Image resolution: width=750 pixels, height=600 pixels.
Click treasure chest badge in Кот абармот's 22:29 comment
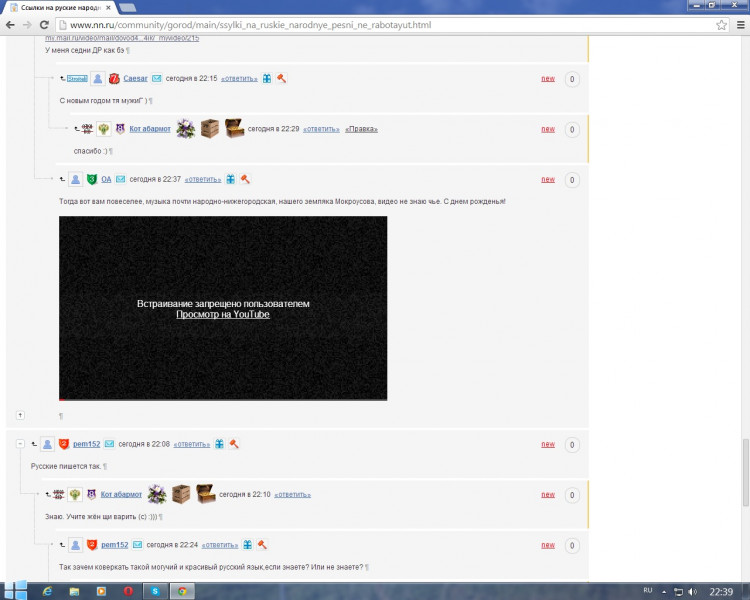coord(233,128)
